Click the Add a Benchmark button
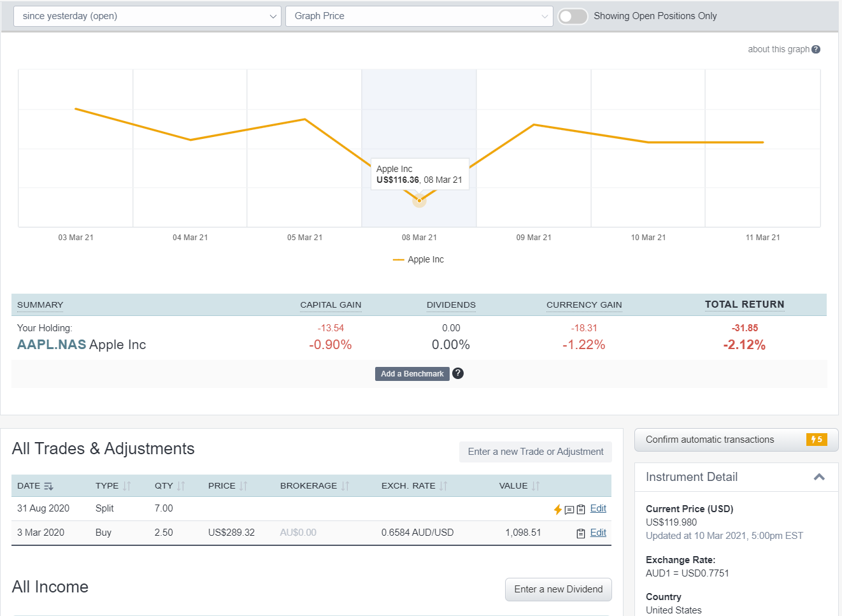Screen dimensions: 842x616 [412, 374]
